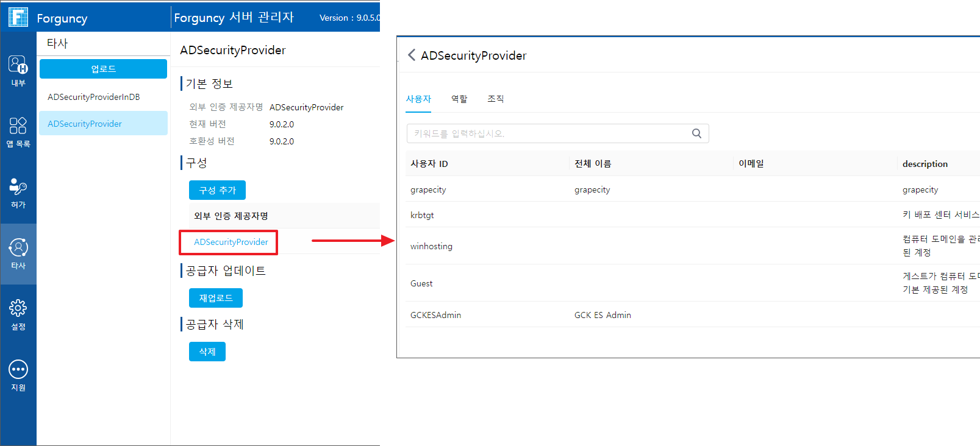Image resolution: width=980 pixels, height=446 pixels.
Task: Select the winhosting user ID cell
Action: 431,246
